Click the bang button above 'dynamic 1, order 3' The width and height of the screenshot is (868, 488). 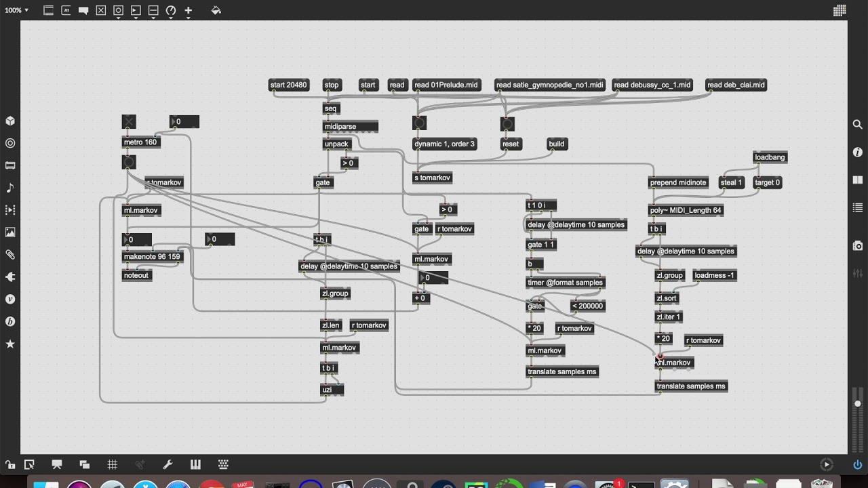pyautogui.click(x=420, y=123)
